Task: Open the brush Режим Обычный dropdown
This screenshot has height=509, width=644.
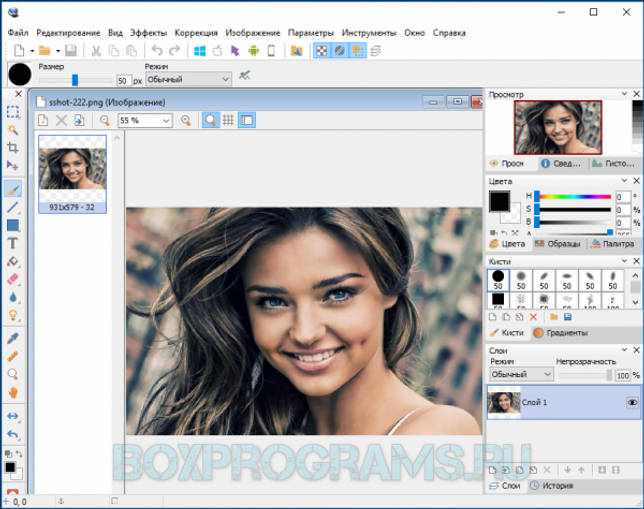Action: (x=188, y=79)
